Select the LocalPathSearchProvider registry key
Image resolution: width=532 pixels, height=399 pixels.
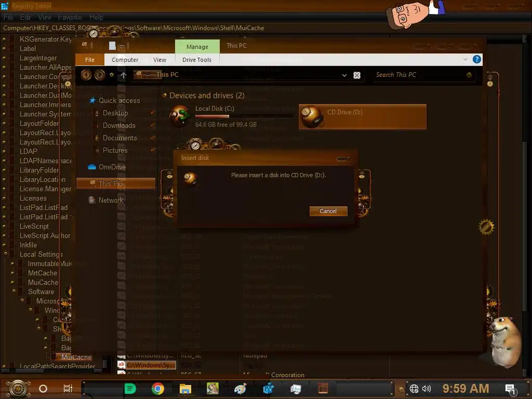[57, 366]
